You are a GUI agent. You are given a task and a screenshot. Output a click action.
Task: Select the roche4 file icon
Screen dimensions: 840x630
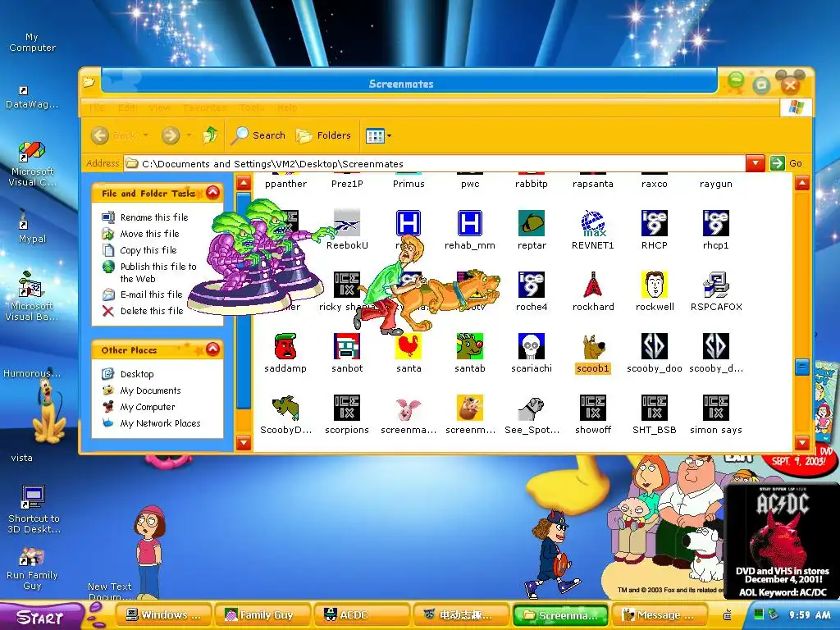click(532, 285)
